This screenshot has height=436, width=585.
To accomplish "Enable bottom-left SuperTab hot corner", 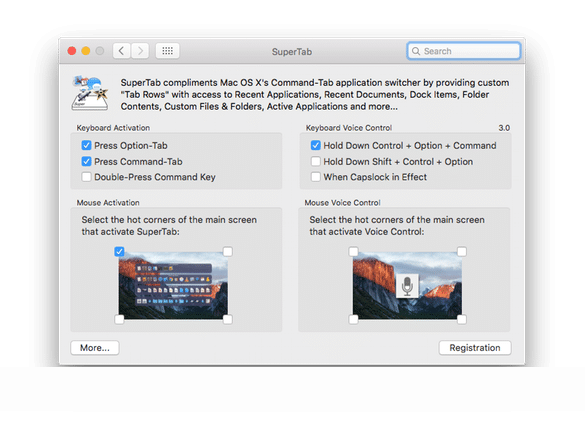I will pos(119,319).
